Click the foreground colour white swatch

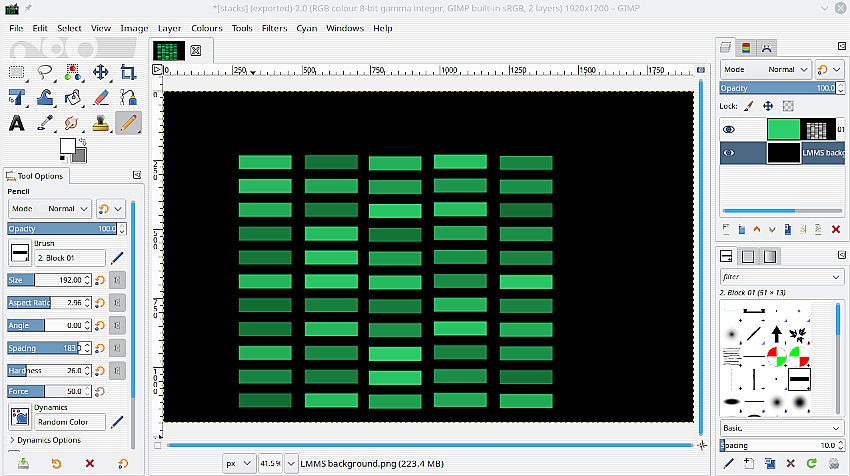(x=67, y=146)
